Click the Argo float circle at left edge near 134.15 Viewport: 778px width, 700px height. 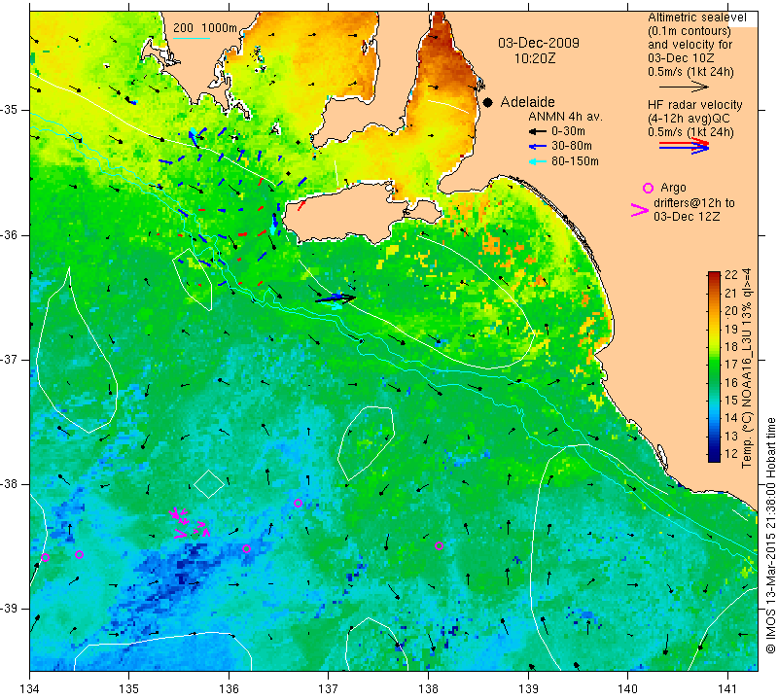point(45,557)
